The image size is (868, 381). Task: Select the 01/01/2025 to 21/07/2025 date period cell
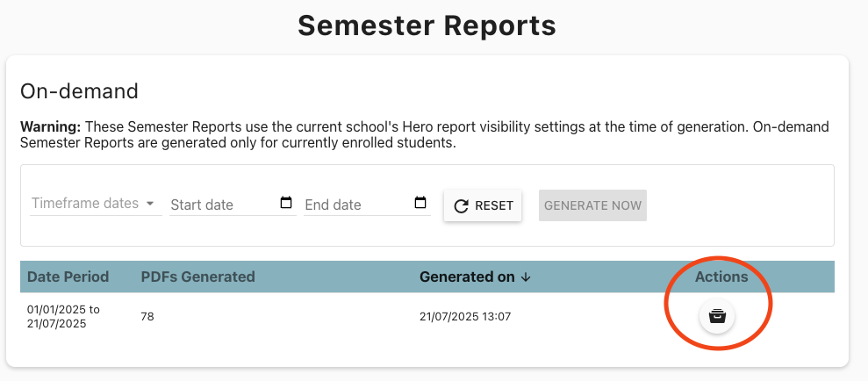point(63,316)
